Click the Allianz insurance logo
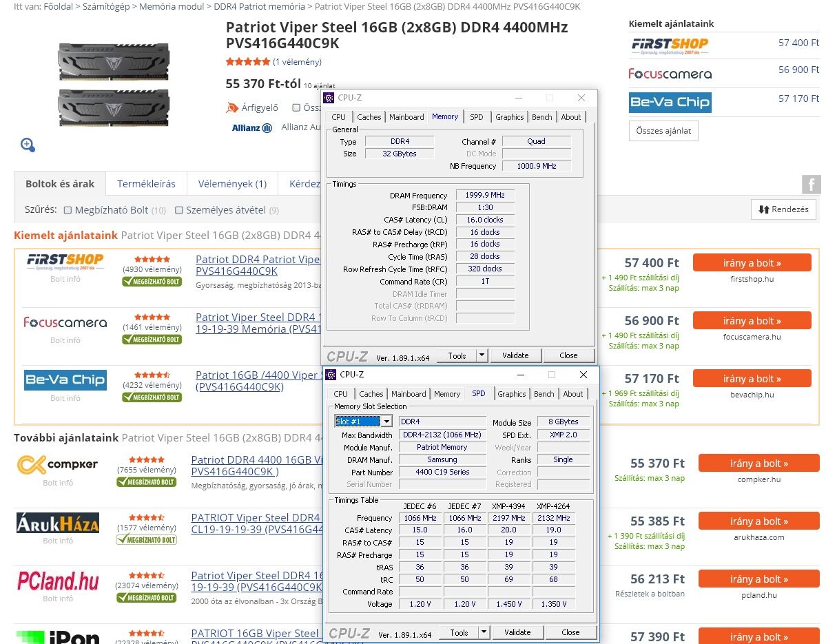Screen dimensions: 826x644 (x=252, y=128)
